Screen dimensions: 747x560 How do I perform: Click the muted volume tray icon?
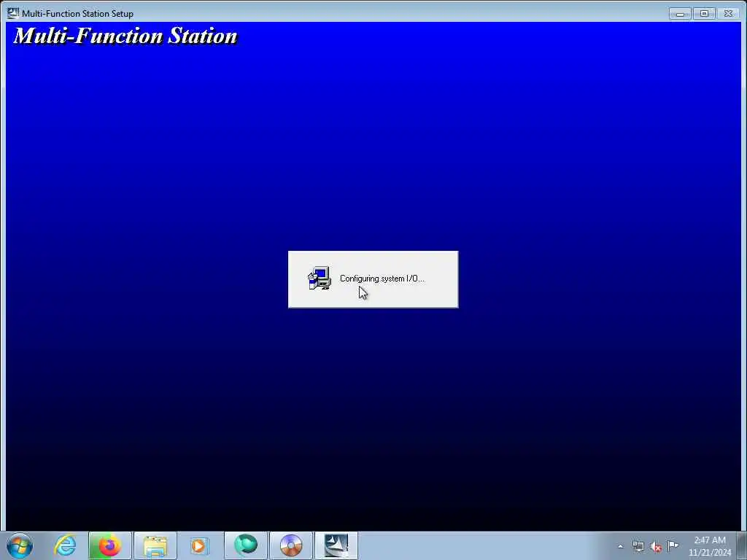656,546
